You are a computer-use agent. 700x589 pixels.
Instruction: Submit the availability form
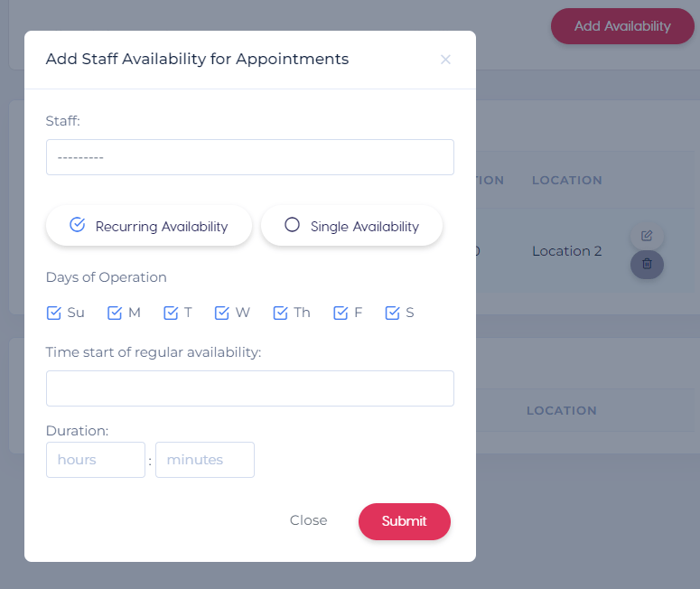tap(405, 521)
